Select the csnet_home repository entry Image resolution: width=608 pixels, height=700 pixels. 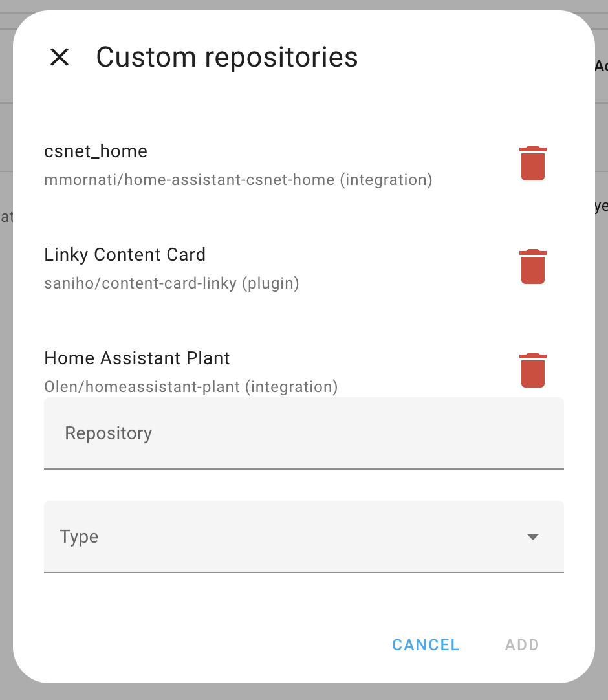click(96, 151)
